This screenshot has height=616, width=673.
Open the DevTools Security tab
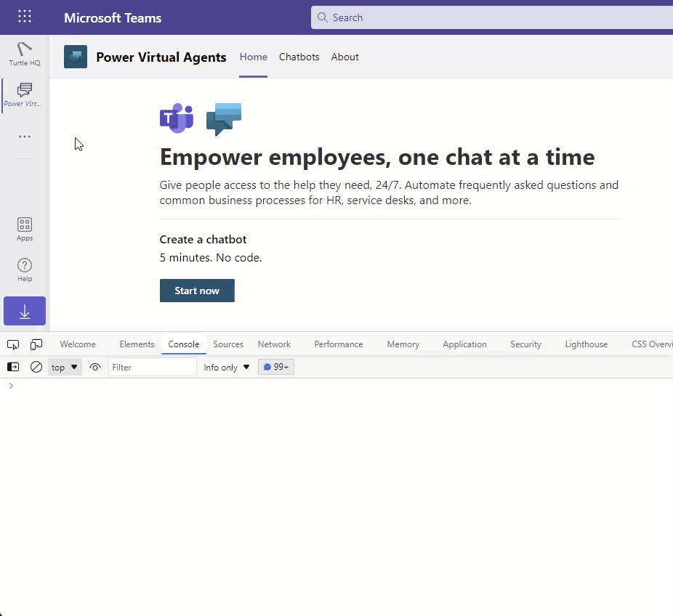click(525, 344)
